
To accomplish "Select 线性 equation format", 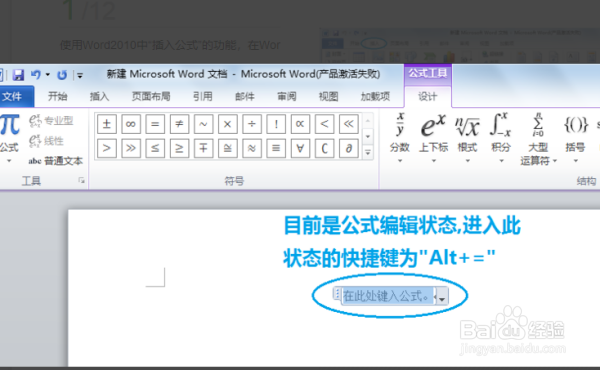I will 47,141.
